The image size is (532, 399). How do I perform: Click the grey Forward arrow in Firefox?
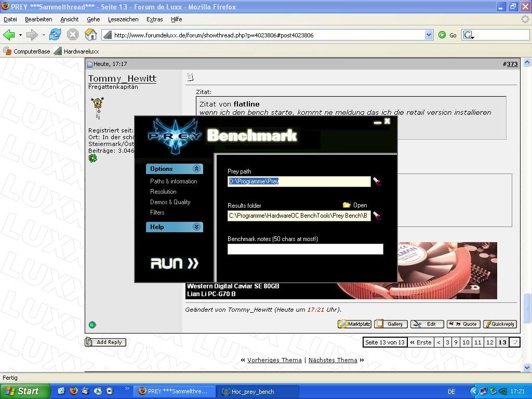[32, 35]
